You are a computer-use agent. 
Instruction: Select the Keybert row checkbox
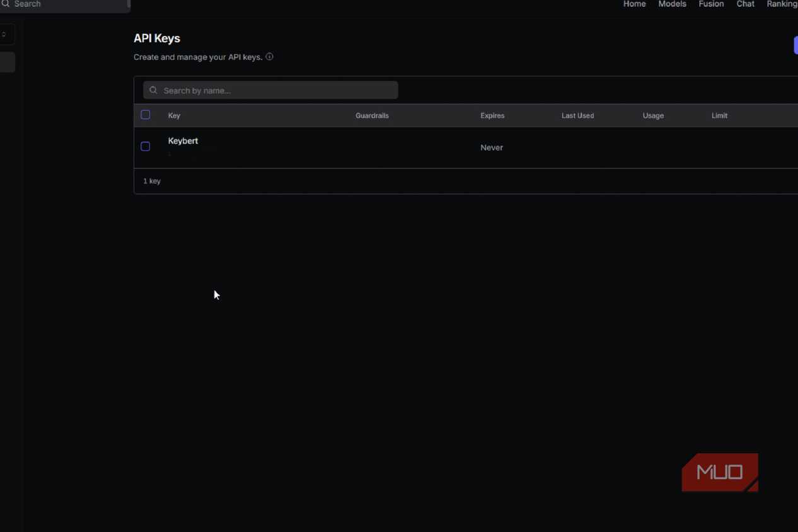pos(146,146)
